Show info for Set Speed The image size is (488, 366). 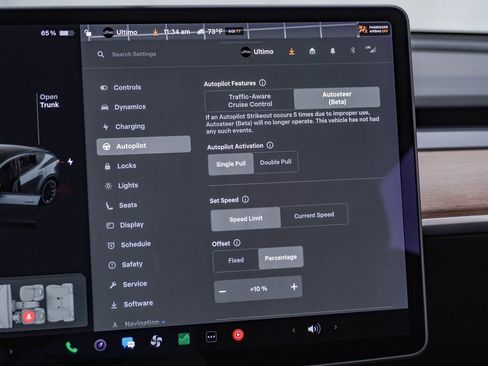click(x=245, y=199)
